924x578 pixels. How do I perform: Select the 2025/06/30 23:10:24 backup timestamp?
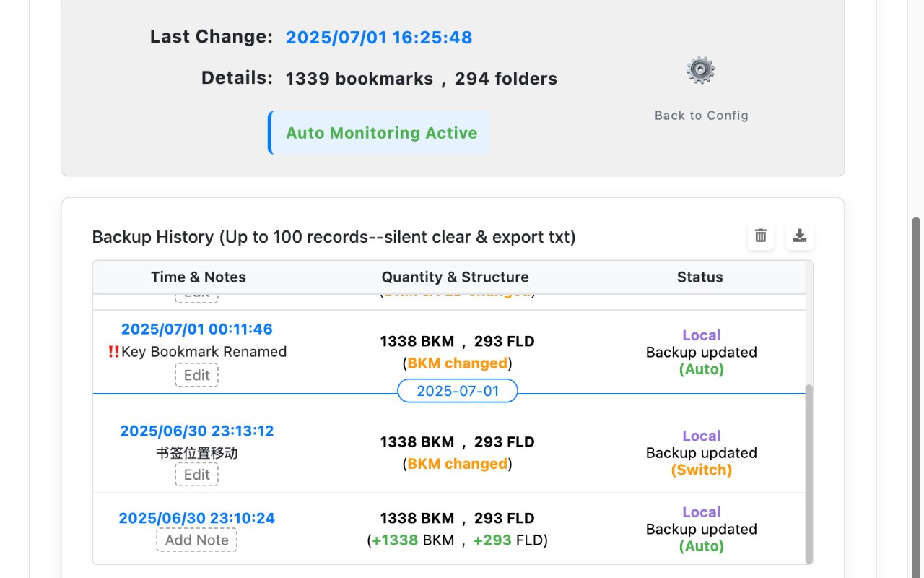coord(196,518)
